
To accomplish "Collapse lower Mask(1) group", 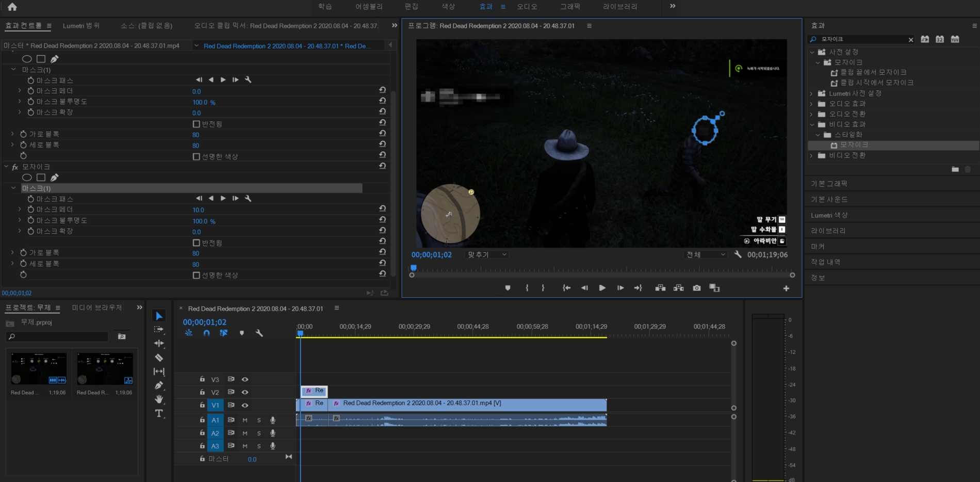I will tap(13, 188).
